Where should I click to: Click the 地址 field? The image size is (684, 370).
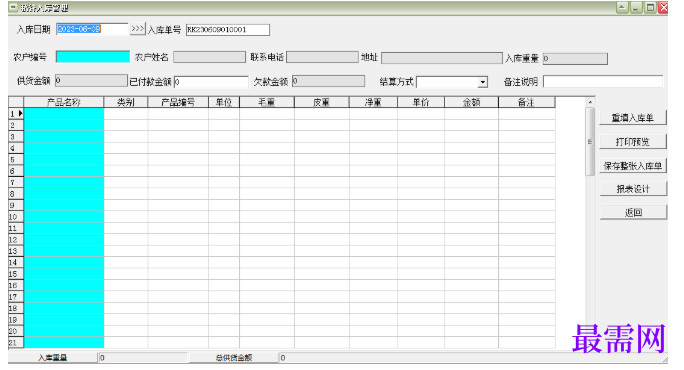tap(442, 58)
